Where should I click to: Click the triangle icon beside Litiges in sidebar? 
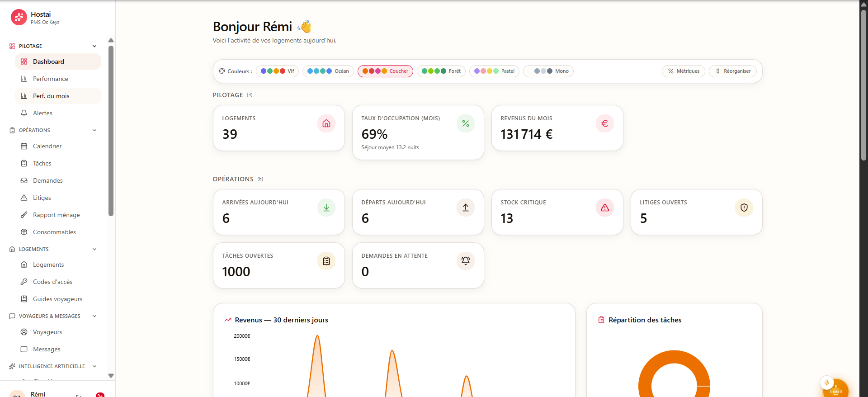[24, 198]
